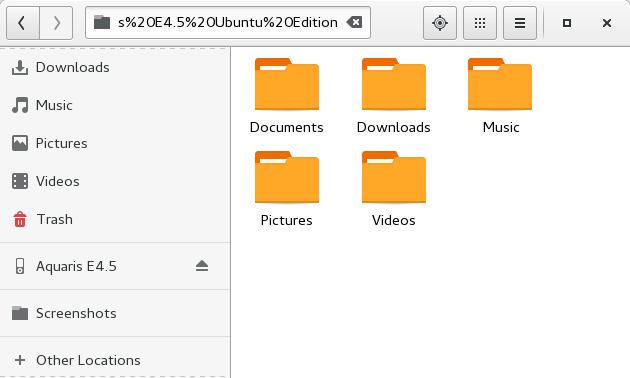Select Pictures in the sidebar
The image size is (630, 378).
115,143
